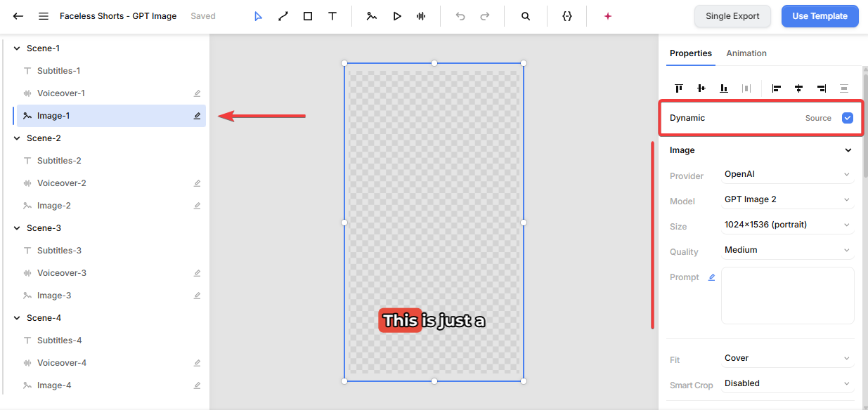Viewport: 868px width, 410px height.
Task: Open the Fit dropdown set to Cover
Action: point(787,358)
